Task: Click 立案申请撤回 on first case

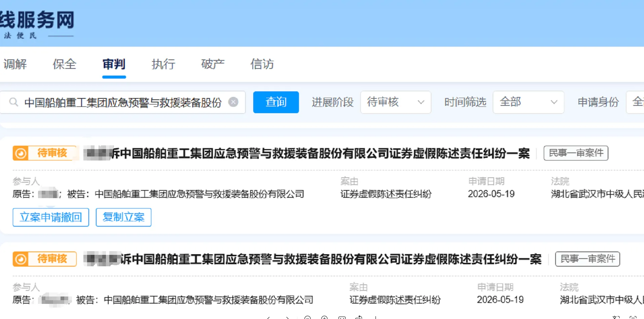Action: pos(51,217)
